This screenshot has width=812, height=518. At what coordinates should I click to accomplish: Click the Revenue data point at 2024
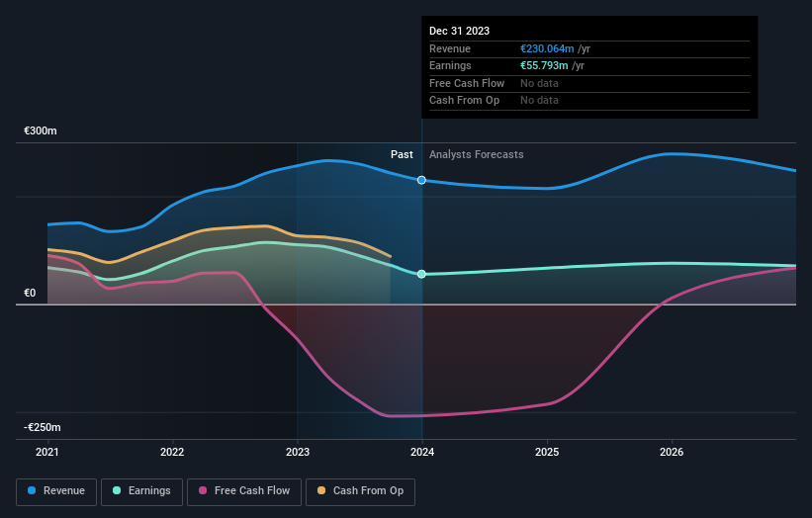click(421, 180)
